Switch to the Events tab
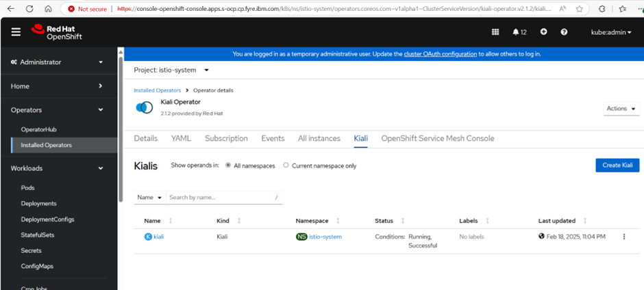The image size is (644, 290). tap(273, 138)
